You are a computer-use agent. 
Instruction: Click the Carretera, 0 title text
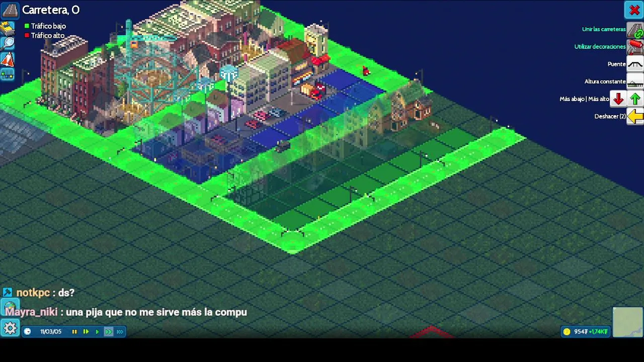click(x=51, y=10)
